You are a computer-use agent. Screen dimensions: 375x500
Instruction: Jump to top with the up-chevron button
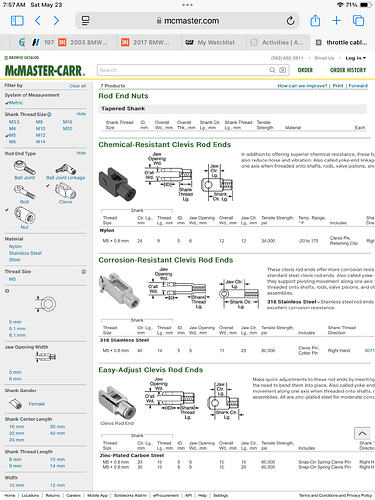pos(362,433)
